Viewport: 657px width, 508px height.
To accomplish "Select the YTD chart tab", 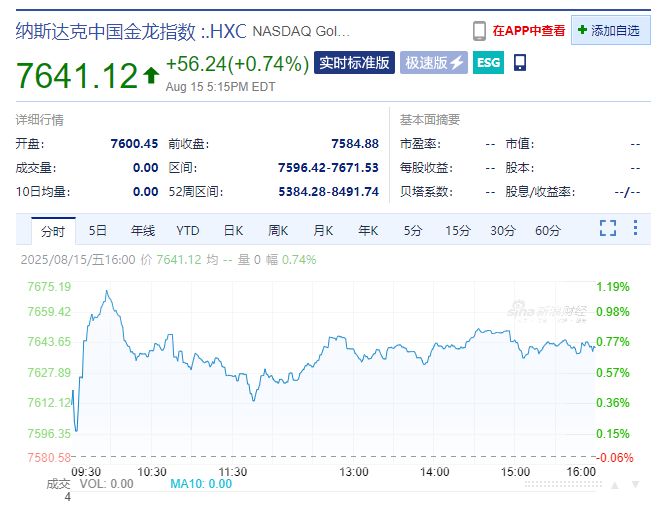I will click(x=188, y=231).
